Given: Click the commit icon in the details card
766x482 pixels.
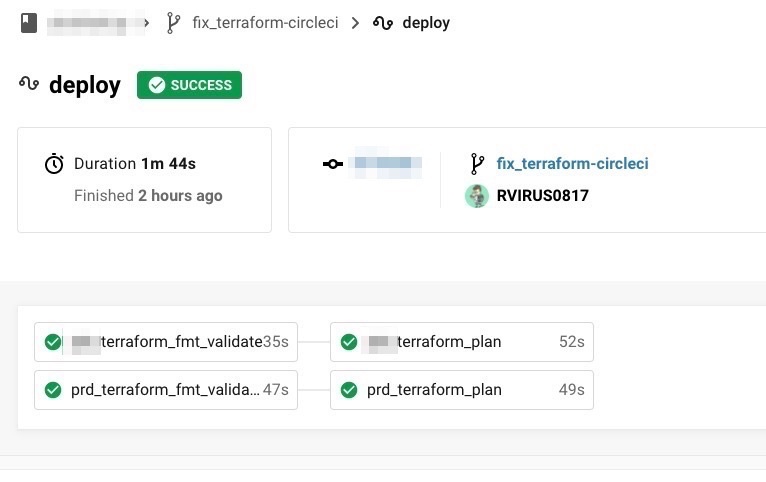Looking at the screenshot, I should tap(333, 164).
